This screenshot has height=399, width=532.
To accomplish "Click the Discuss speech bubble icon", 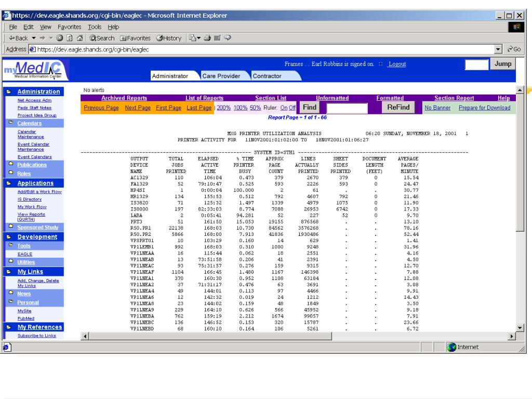I will click(x=228, y=38).
